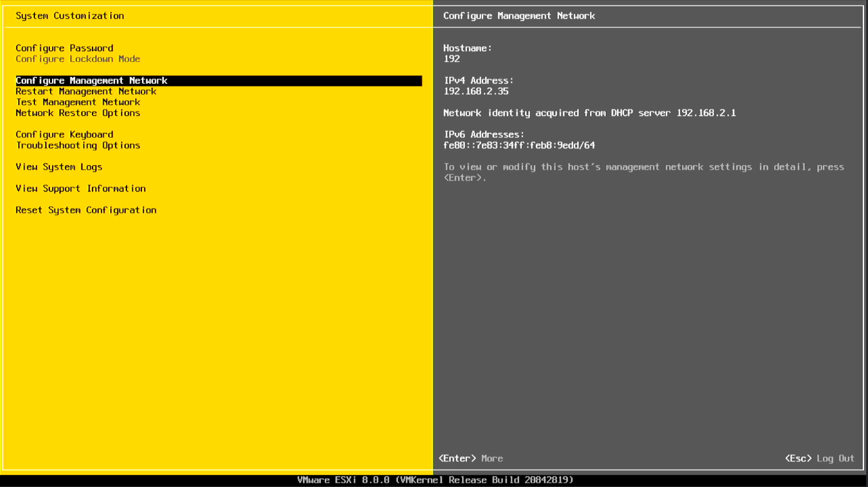Open Network Restore Options
868x487 pixels.
click(78, 113)
